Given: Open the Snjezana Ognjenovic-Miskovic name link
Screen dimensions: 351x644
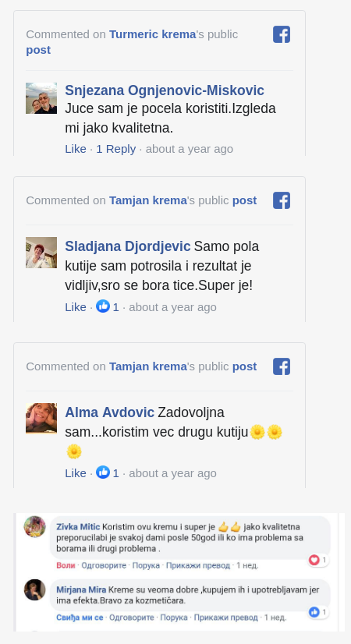Looking at the screenshot, I should click(165, 90).
